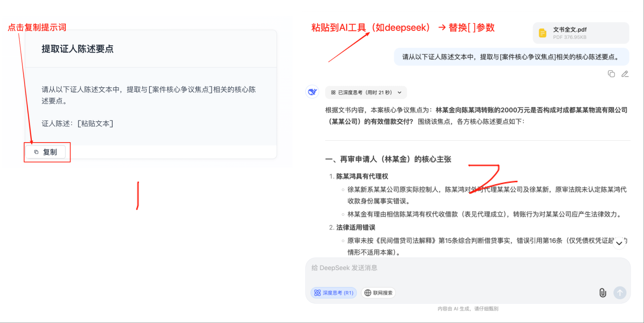Click the DeepSeek whale avatar icon
The height and width of the screenshot is (323, 644).
pos(312,92)
